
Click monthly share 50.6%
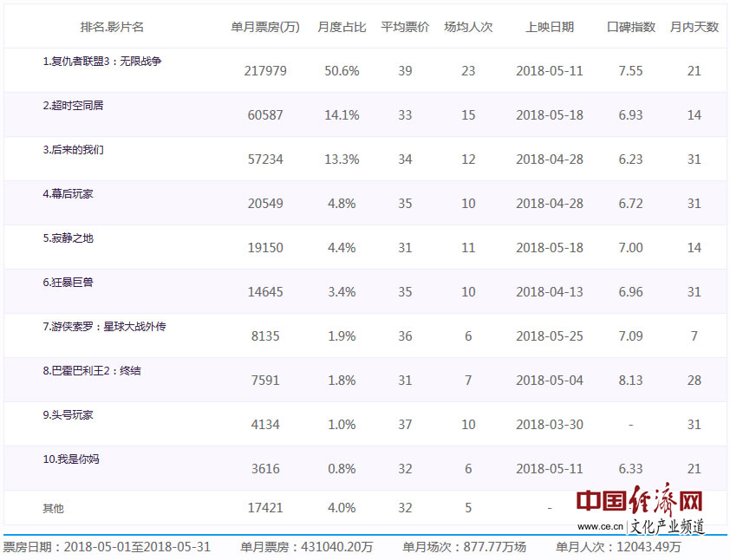click(342, 71)
